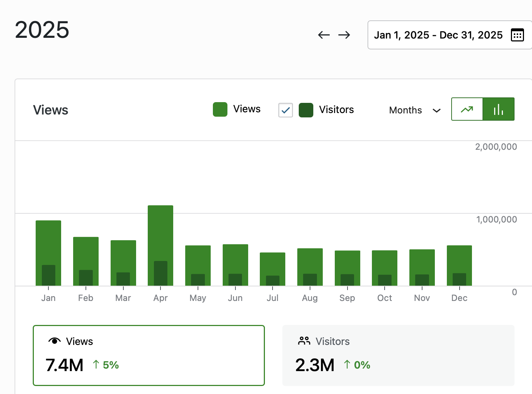Click the April views bar
The height and width of the screenshot is (394, 532).
(160, 233)
